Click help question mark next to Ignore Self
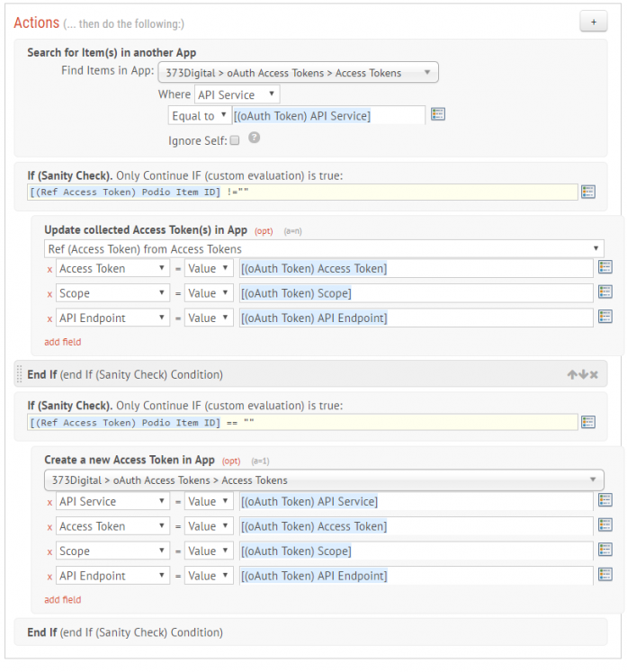Image resolution: width=627 pixels, height=672 pixels. (x=255, y=138)
